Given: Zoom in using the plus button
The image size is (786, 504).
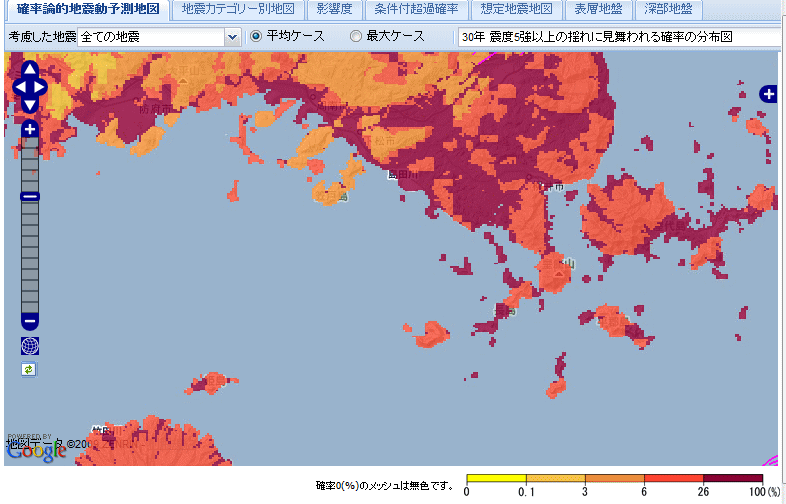Looking at the screenshot, I should 30,129.
